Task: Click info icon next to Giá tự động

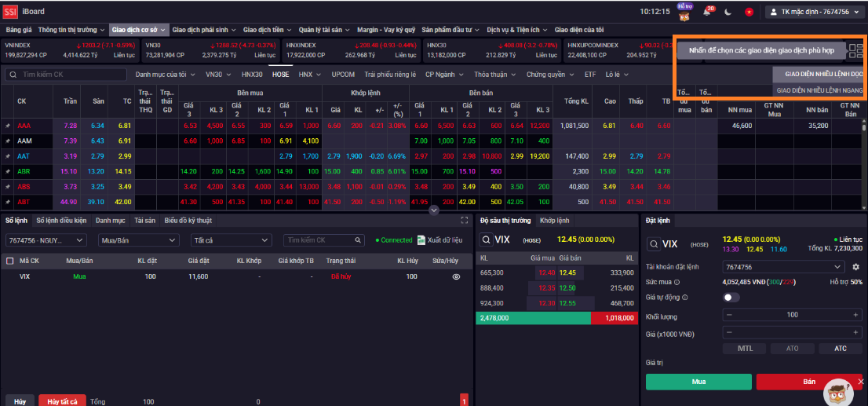Action: coord(685,298)
